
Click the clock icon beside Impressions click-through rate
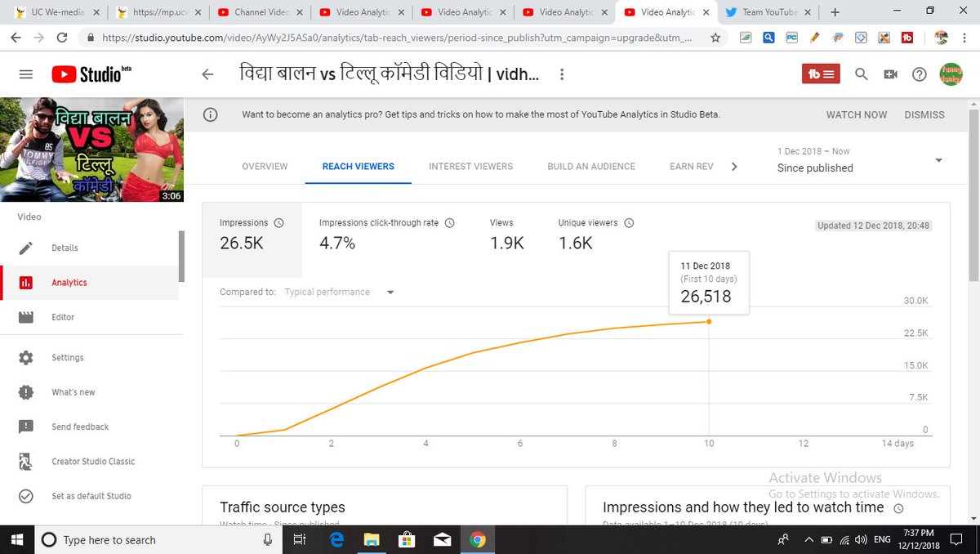coord(449,222)
